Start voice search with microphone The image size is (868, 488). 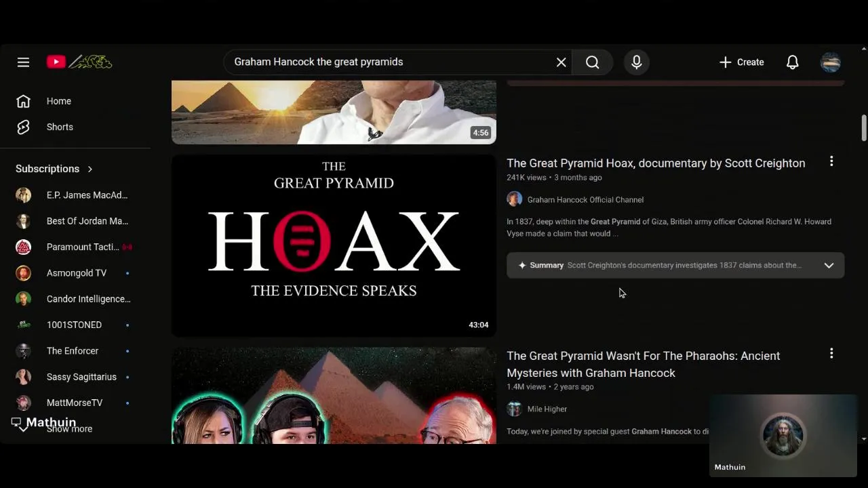coord(636,62)
